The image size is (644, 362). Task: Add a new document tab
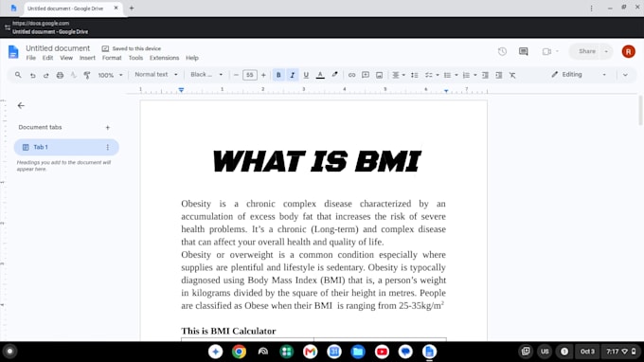click(108, 128)
